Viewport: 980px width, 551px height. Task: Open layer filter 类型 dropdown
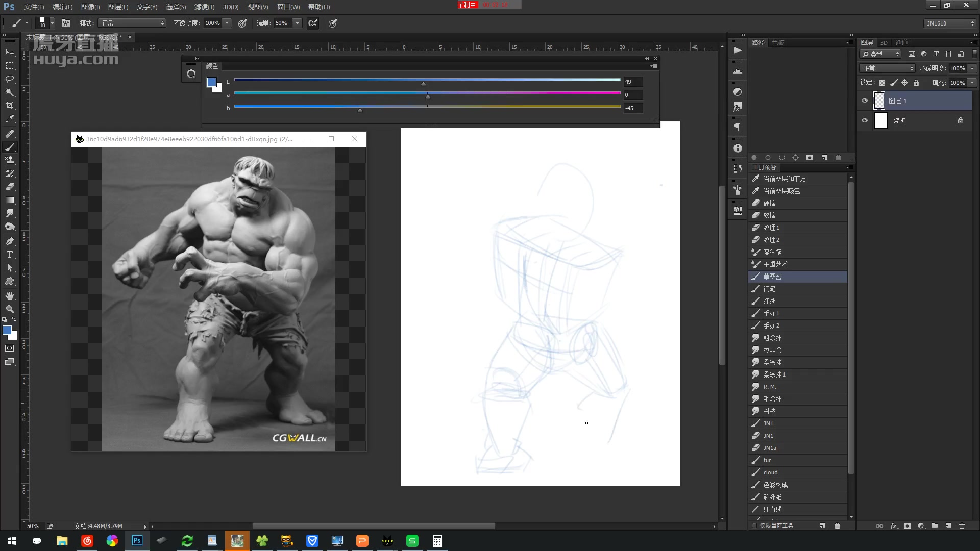coord(881,54)
